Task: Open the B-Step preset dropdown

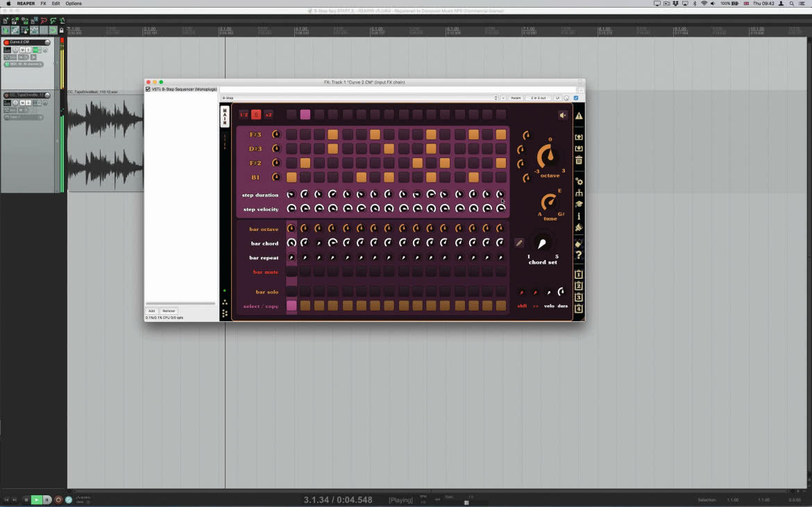Action: [360, 98]
